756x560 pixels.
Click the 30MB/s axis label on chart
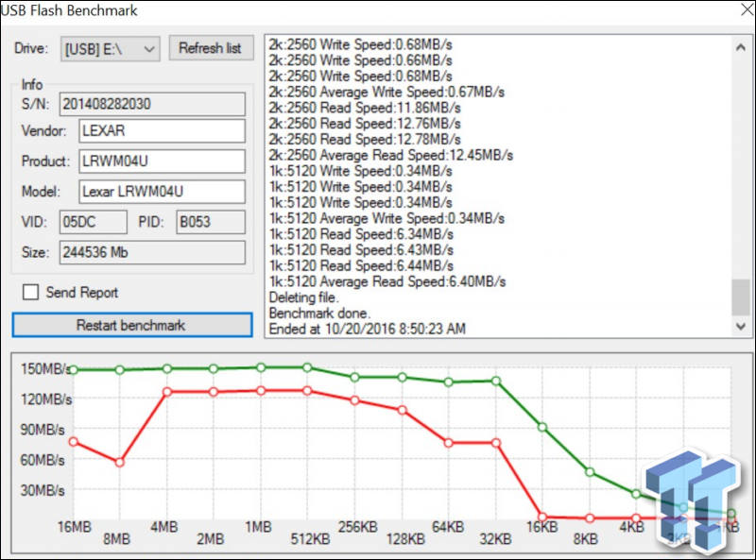pyautogui.click(x=43, y=490)
